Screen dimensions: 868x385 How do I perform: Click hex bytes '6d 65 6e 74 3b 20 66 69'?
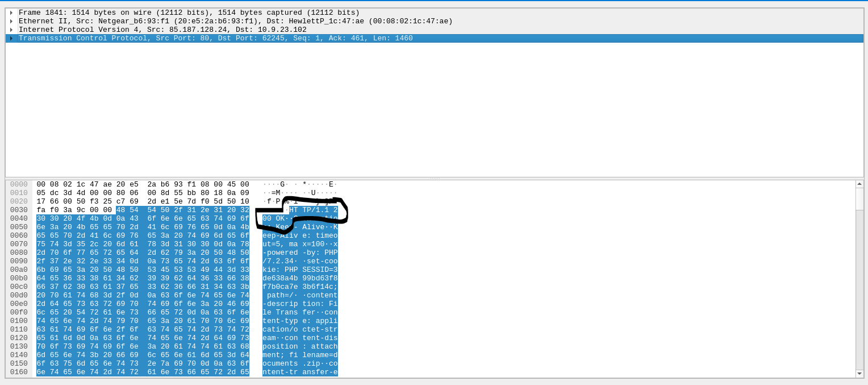tap(87, 355)
